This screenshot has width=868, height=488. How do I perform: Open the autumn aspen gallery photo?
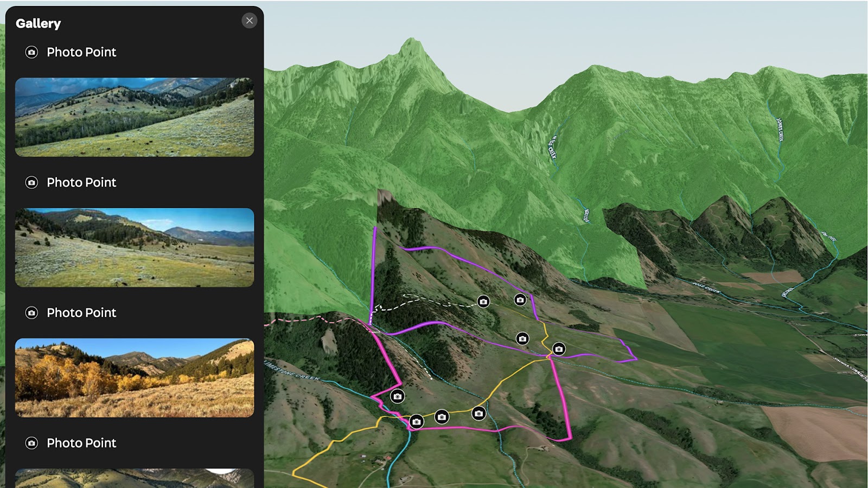(135, 378)
